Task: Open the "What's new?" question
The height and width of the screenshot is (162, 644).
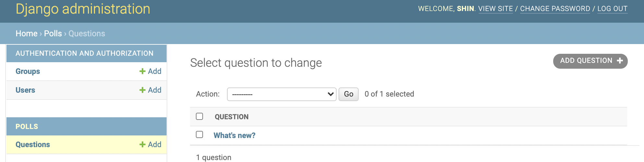Action: pos(234,135)
